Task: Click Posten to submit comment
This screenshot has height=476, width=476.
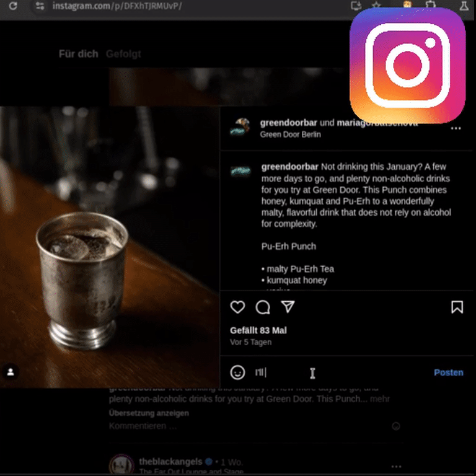Action: [448, 372]
